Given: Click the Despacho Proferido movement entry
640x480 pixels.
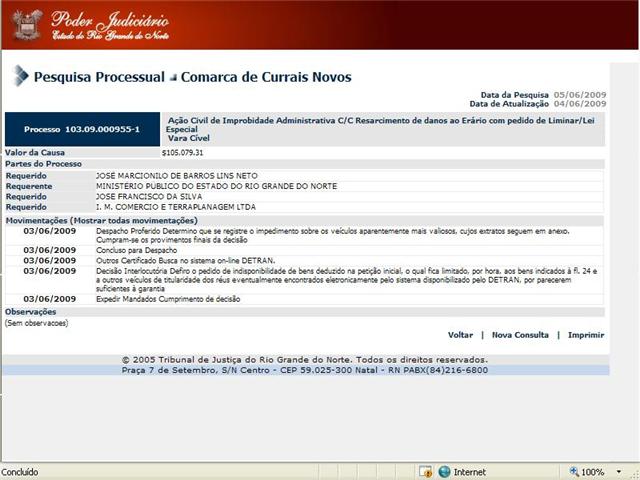Looking at the screenshot, I should [332, 236].
